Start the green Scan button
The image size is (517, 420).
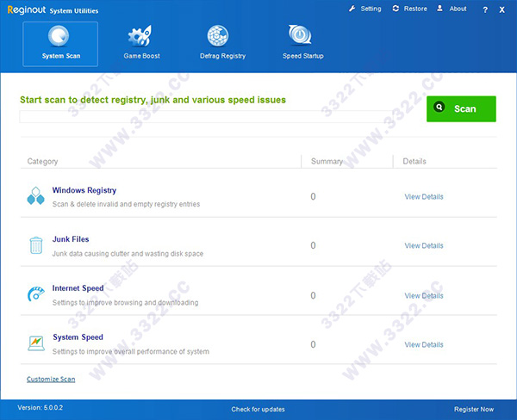pos(461,108)
